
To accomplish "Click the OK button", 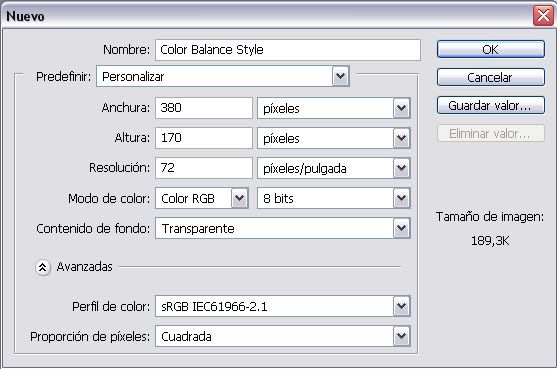I will pyautogui.click(x=491, y=49).
